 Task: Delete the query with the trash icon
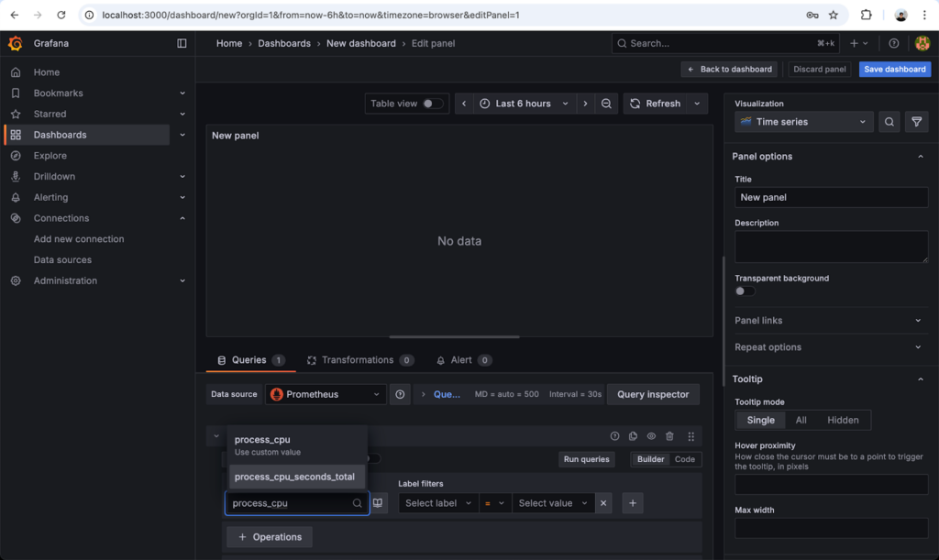pyautogui.click(x=669, y=437)
